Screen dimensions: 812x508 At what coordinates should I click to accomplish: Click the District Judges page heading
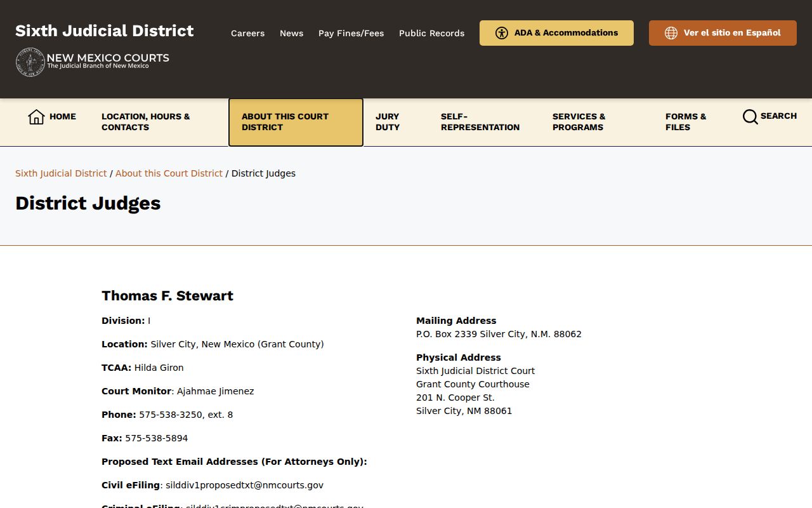[x=88, y=203]
